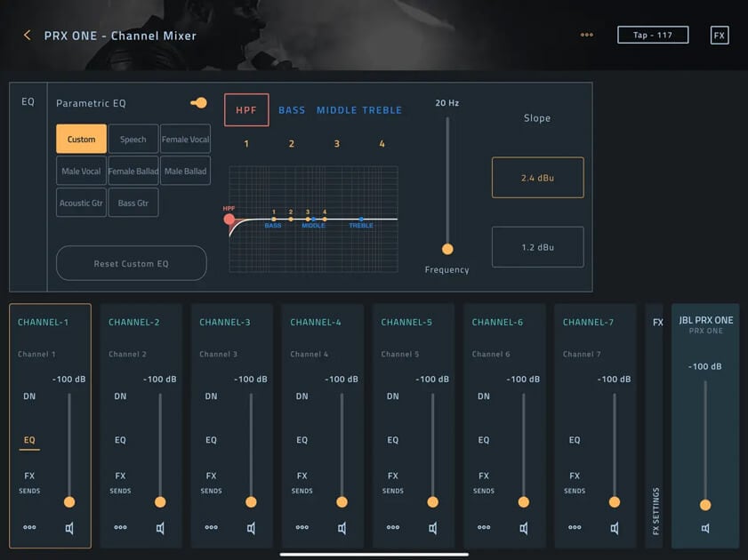Viewport: 748px width, 560px height.
Task: Toggle DN on Channel-4
Action: pos(302,396)
